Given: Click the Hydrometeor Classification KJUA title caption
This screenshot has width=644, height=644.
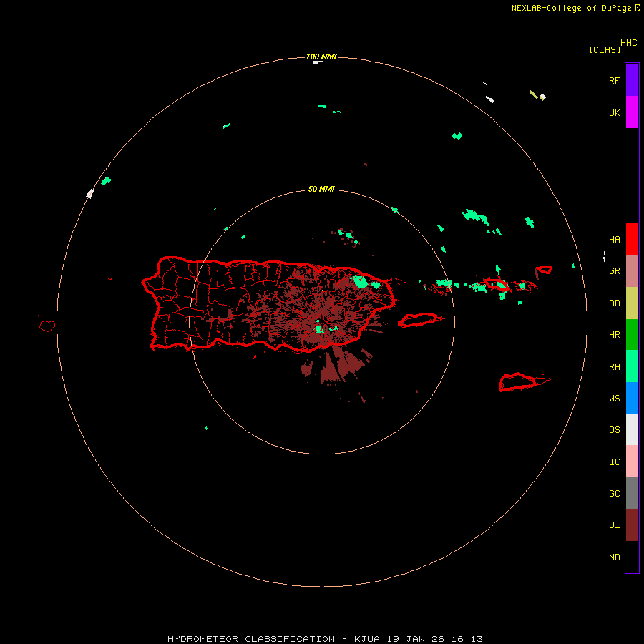Looking at the screenshot, I should coord(325,639).
